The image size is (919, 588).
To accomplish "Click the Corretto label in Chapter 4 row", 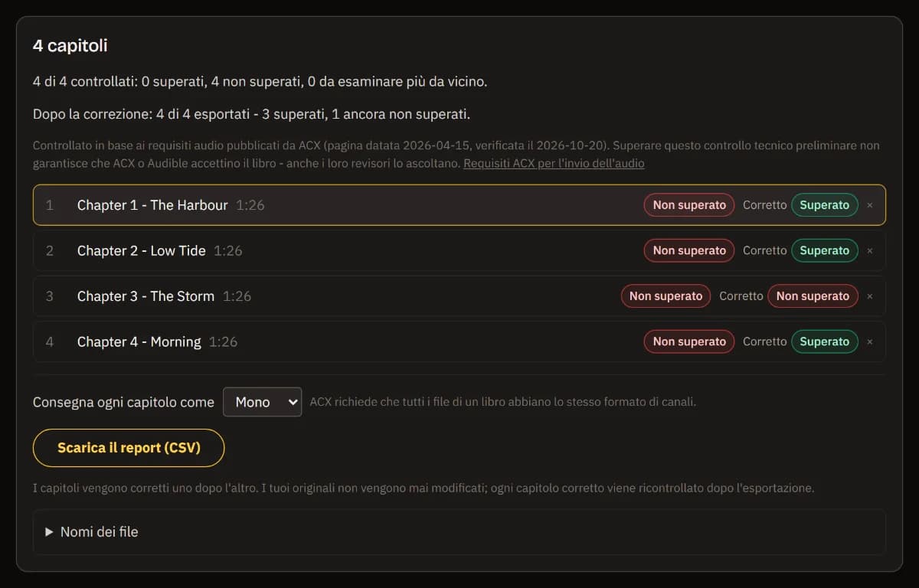I will pyautogui.click(x=764, y=341).
